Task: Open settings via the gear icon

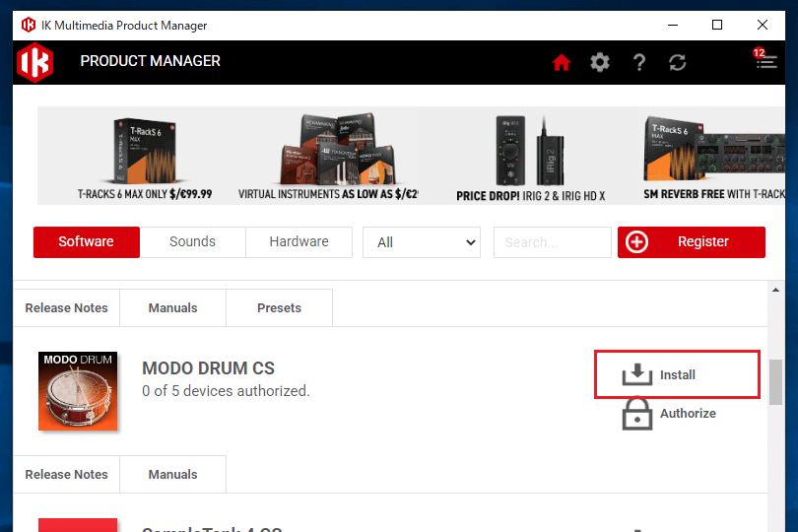Action: (600, 63)
